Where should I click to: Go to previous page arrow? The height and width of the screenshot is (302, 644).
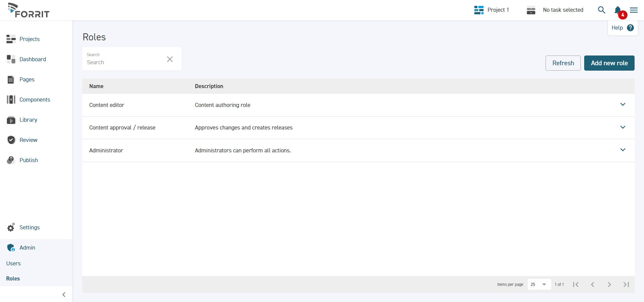(x=593, y=285)
